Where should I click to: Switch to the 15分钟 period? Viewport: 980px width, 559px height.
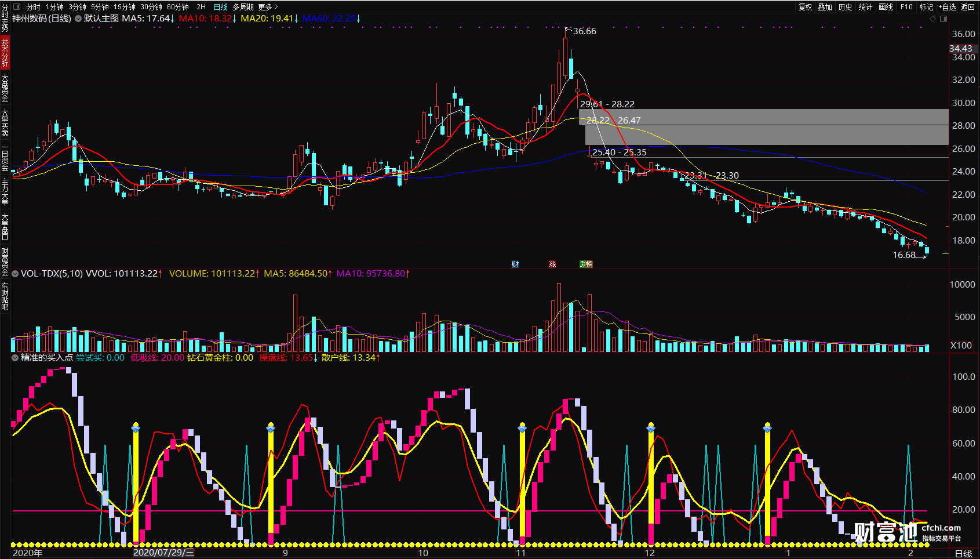pos(124,7)
